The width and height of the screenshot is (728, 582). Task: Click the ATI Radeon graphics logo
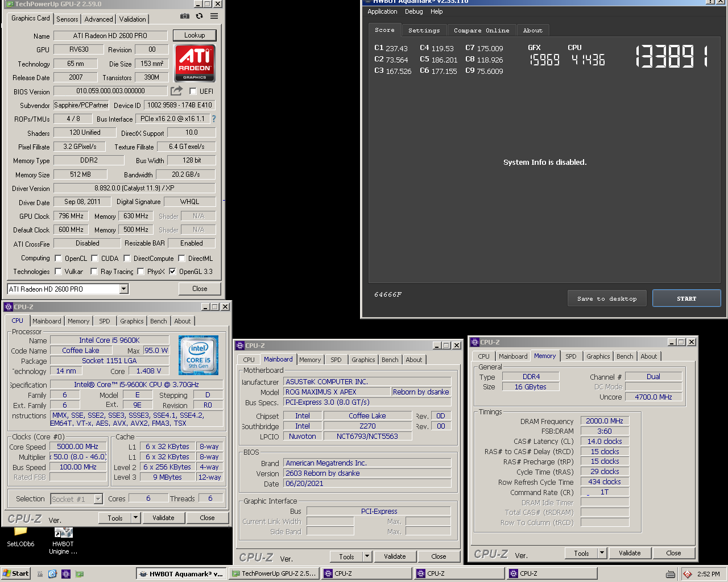click(195, 63)
